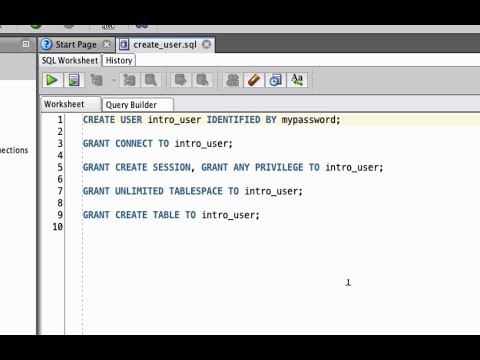The height and width of the screenshot is (360, 480).
Task: Click the SQL Tuning Advisor icon
Action: pos(151,80)
